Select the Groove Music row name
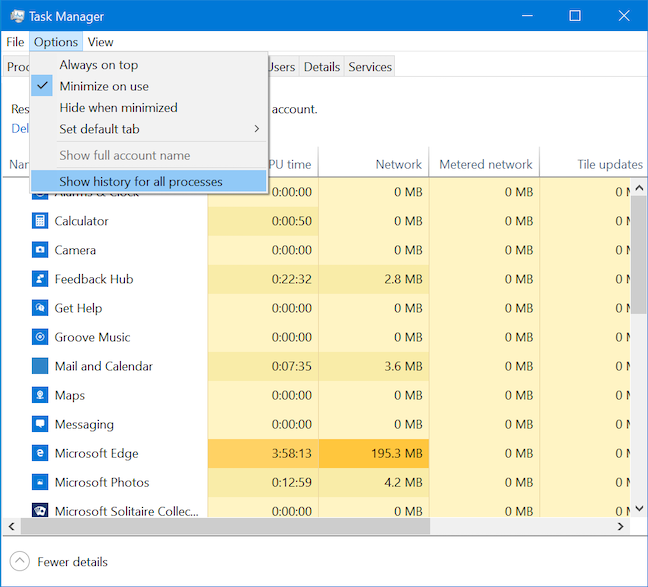648x587 pixels. coord(92,337)
